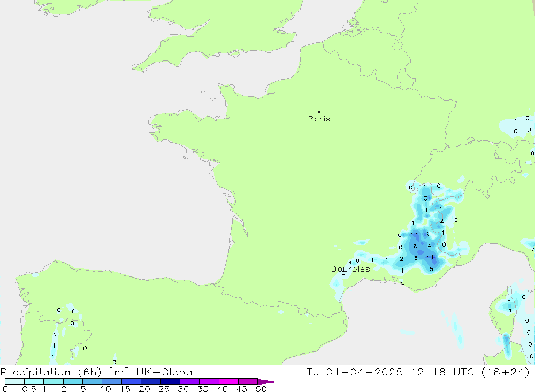
Task: Click the precipitation value 6 on map
Action: [x=415, y=247]
